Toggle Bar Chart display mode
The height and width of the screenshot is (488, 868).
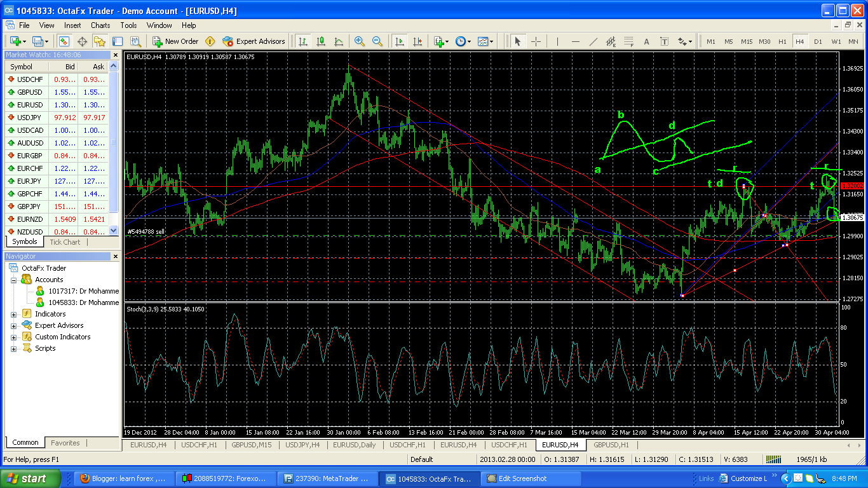pyautogui.click(x=303, y=41)
